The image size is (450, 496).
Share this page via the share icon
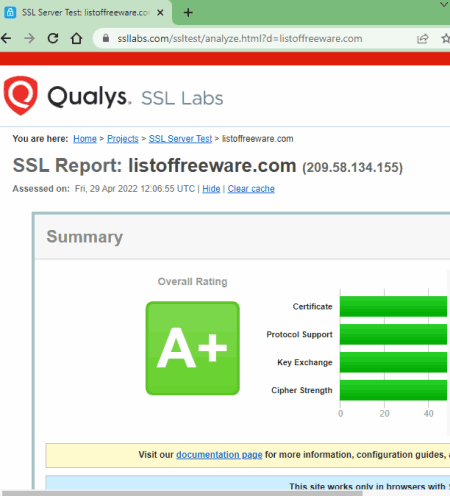tap(422, 39)
